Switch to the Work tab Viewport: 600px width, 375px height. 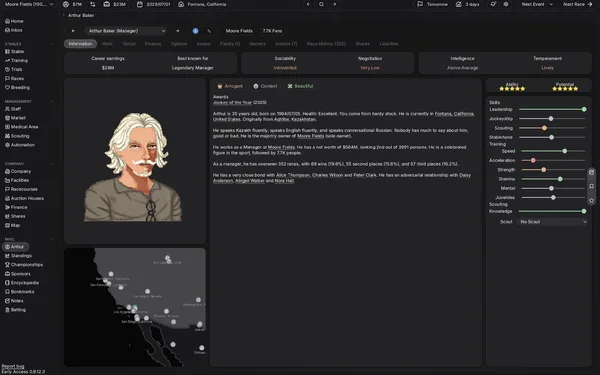tap(107, 44)
